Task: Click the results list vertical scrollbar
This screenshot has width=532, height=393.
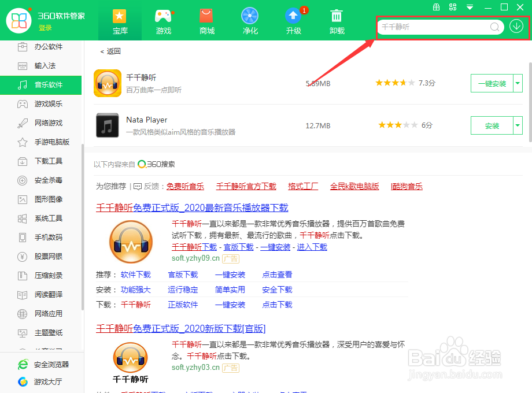Action: click(530, 102)
